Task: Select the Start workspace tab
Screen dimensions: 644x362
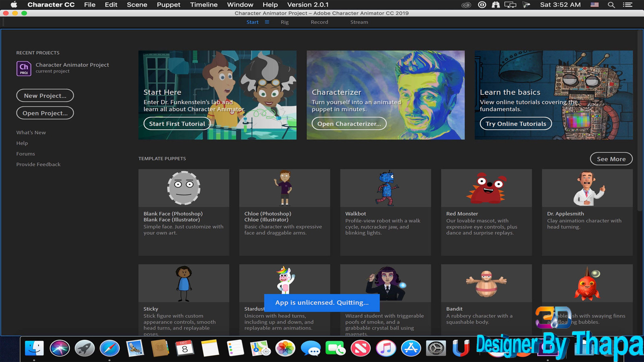Action: (253, 22)
